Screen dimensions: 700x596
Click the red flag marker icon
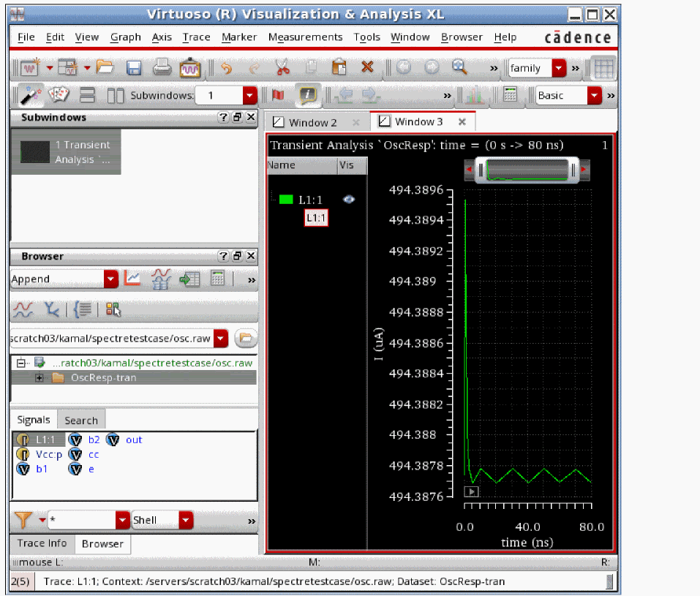click(278, 96)
